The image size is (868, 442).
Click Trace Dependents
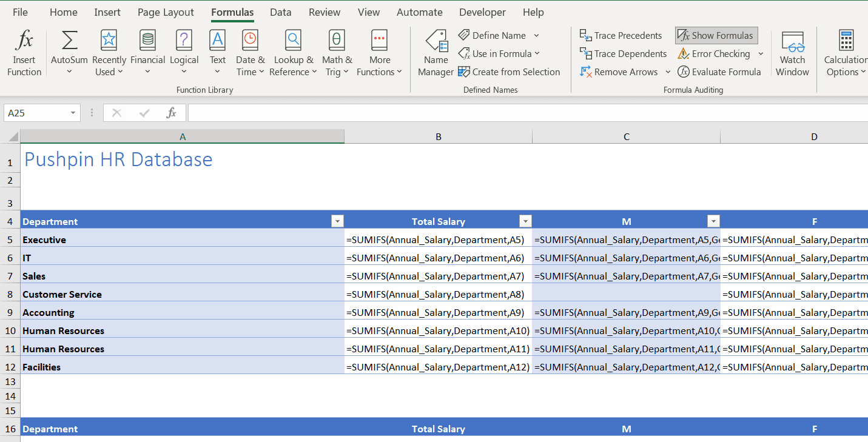coord(623,53)
